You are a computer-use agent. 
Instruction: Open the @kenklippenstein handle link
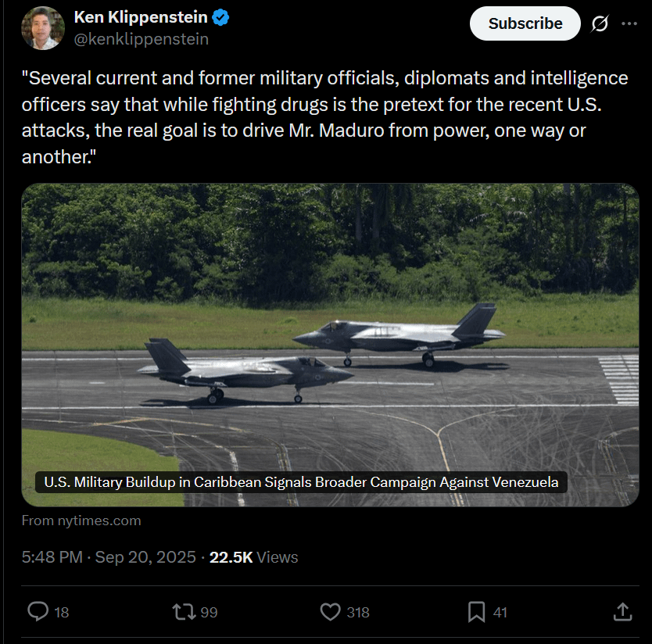click(x=141, y=38)
